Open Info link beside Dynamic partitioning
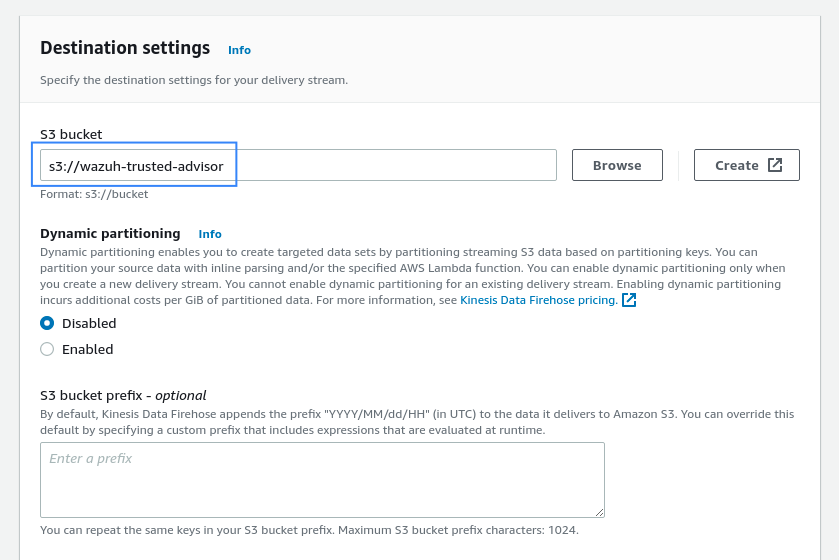This screenshot has width=839, height=560. [x=210, y=234]
